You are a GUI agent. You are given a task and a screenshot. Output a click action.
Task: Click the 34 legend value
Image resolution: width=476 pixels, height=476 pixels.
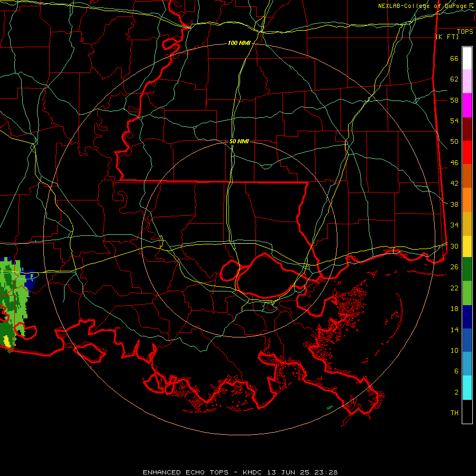click(454, 225)
